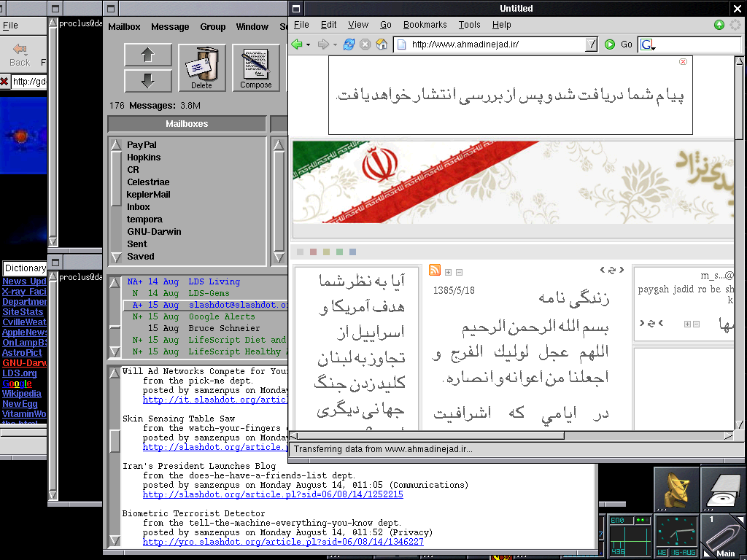
Task: Open the Bookmarks menu
Action: pyautogui.click(x=425, y=25)
